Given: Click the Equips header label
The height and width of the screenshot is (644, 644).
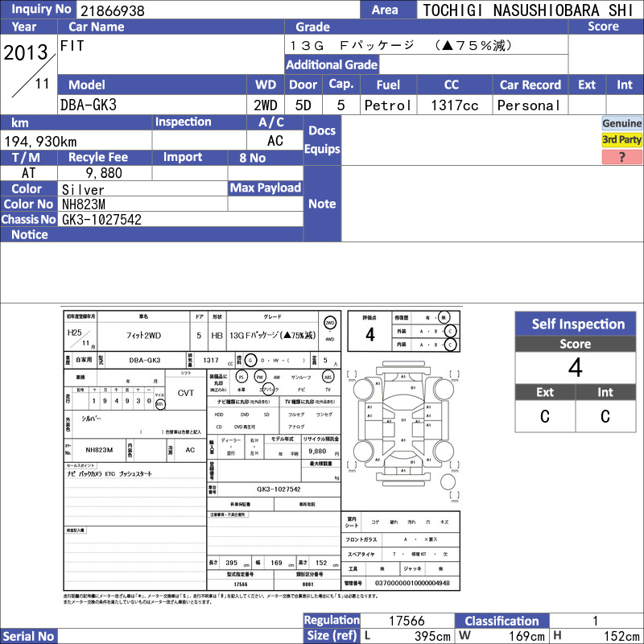Looking at the screenshot, I should click(x=322, y=149).
